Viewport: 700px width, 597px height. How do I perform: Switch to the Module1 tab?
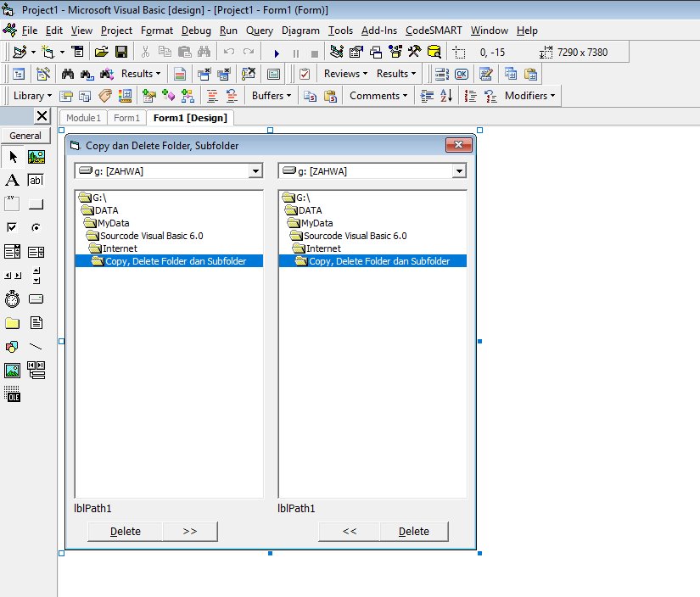click(x=83, y=118)
